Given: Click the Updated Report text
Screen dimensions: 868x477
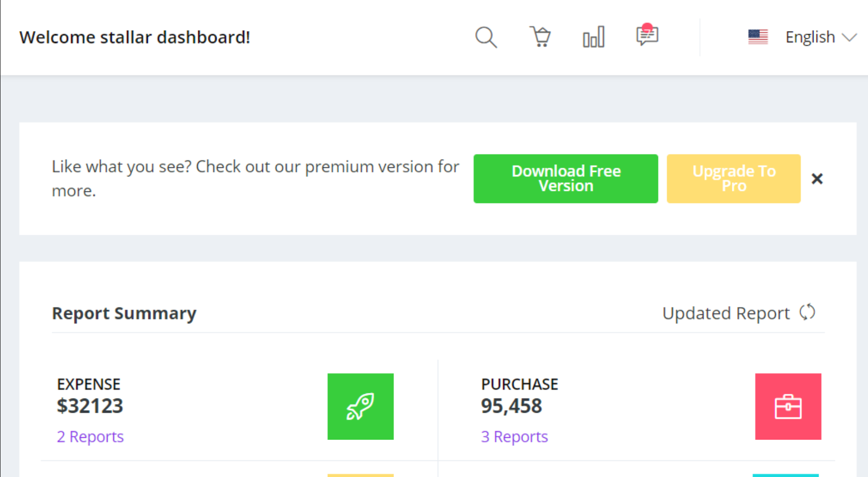Looking at the screenshot, I should pyautogui.click(x=726, y=313).
